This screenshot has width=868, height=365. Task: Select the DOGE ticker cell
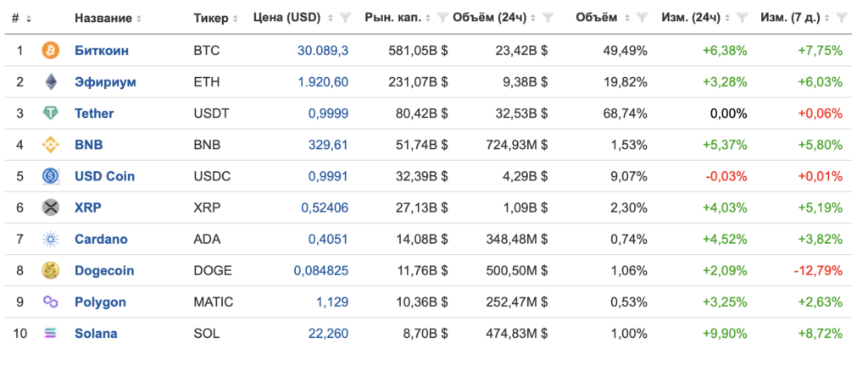tap(213, 271)
